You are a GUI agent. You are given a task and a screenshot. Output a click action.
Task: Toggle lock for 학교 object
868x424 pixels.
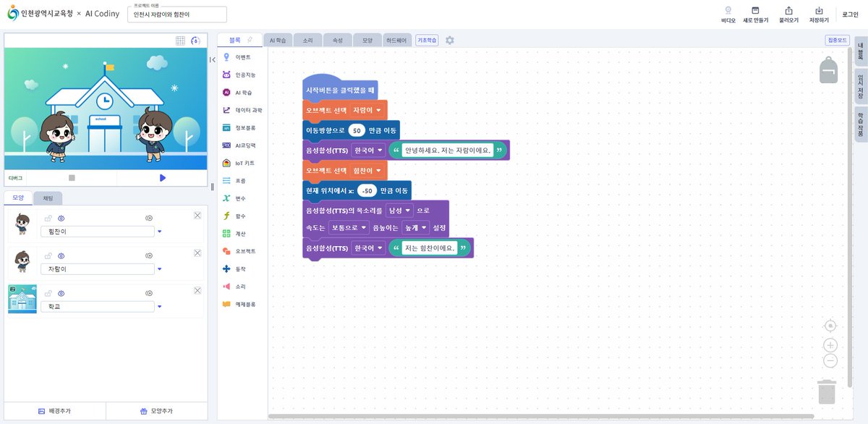[48, 293]
